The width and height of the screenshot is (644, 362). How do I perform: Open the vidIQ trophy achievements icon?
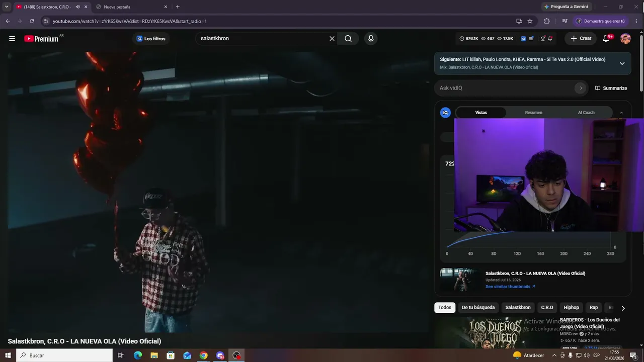542,39
